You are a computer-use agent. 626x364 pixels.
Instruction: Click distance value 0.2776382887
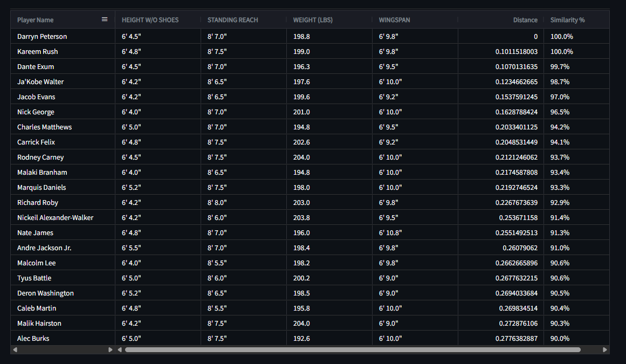516,339
